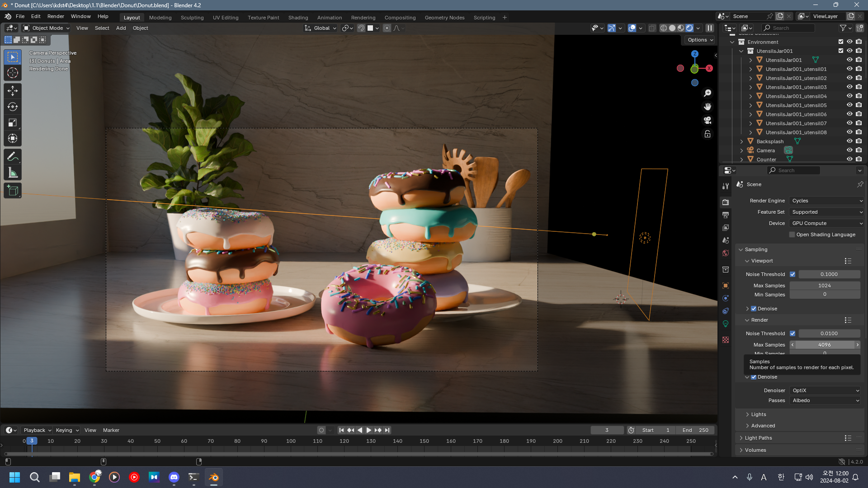Activate the Annotate tool
The image size is (868, 488).
[13, 157]
